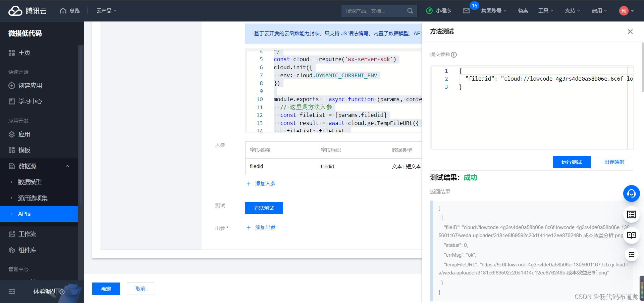This screenshot has height=303, width=644.
Task: Click the 取消 button
Action: (x=140, y=289)
